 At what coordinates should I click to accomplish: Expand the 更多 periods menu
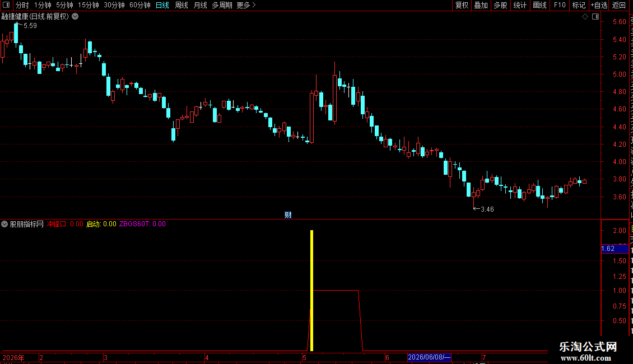(x=246, y=5)
